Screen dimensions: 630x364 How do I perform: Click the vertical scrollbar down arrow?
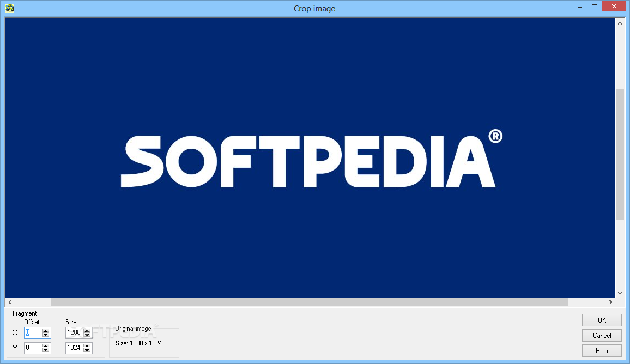pos(620,293)
